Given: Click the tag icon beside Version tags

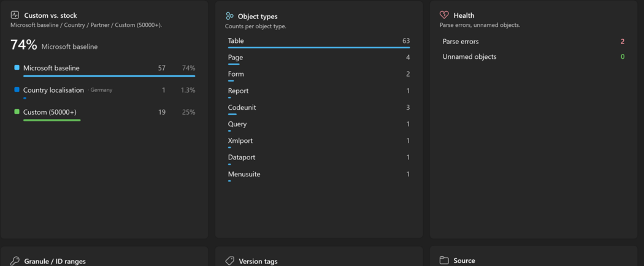Looking at the screenshot, I should (230, 261).
